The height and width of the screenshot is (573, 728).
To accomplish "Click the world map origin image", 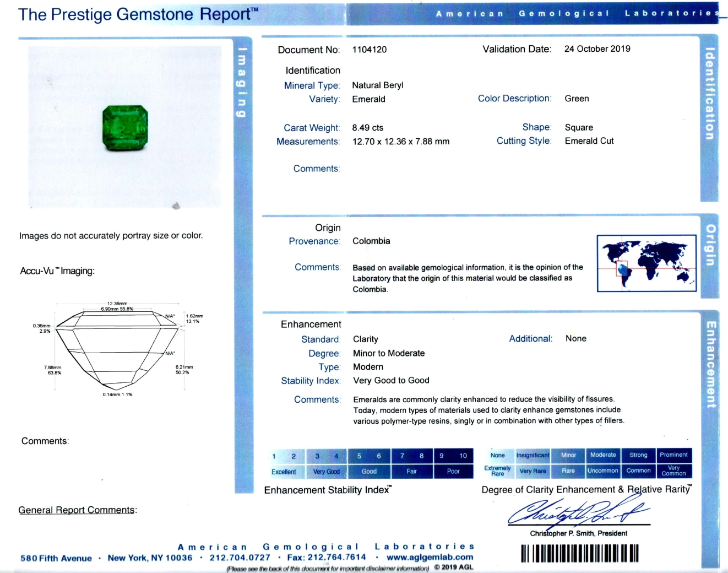I will click(646, 263).
